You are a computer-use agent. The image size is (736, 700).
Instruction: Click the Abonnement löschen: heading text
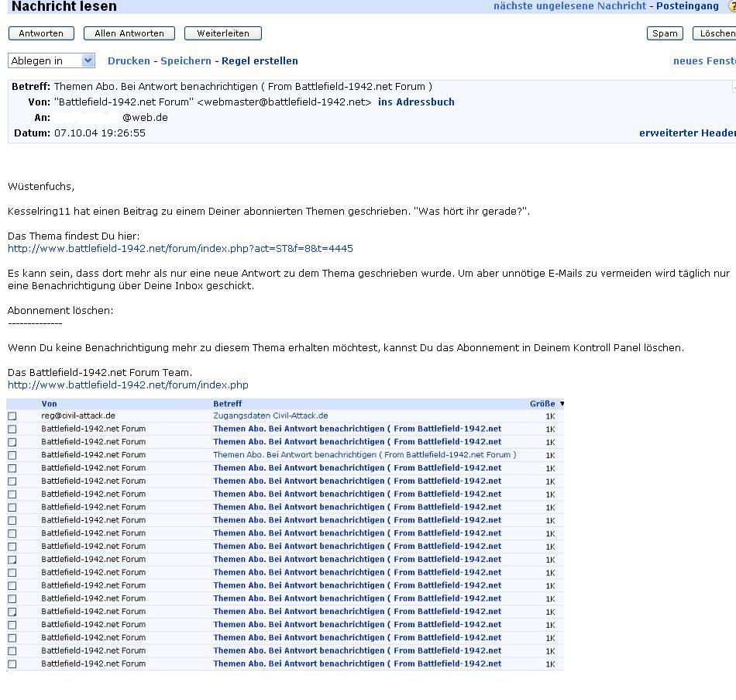coord(60,311)
